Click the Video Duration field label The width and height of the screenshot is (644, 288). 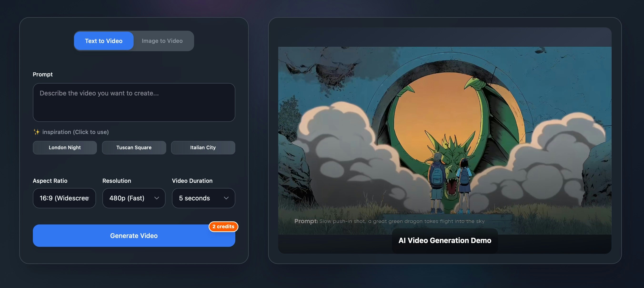click(x=192, y=181)
